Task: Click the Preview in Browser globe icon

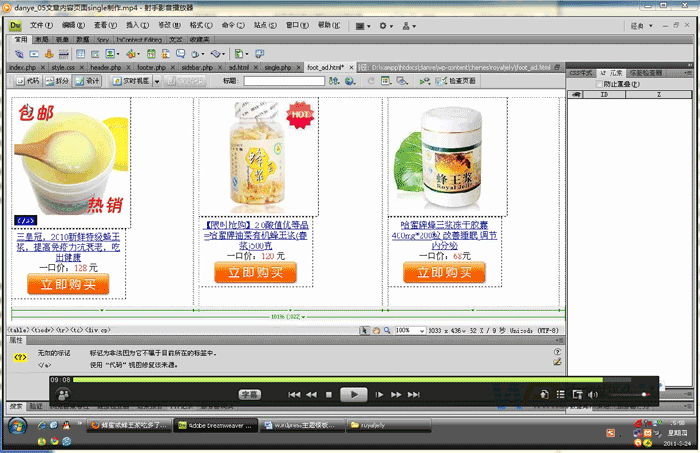Action: 350,81
